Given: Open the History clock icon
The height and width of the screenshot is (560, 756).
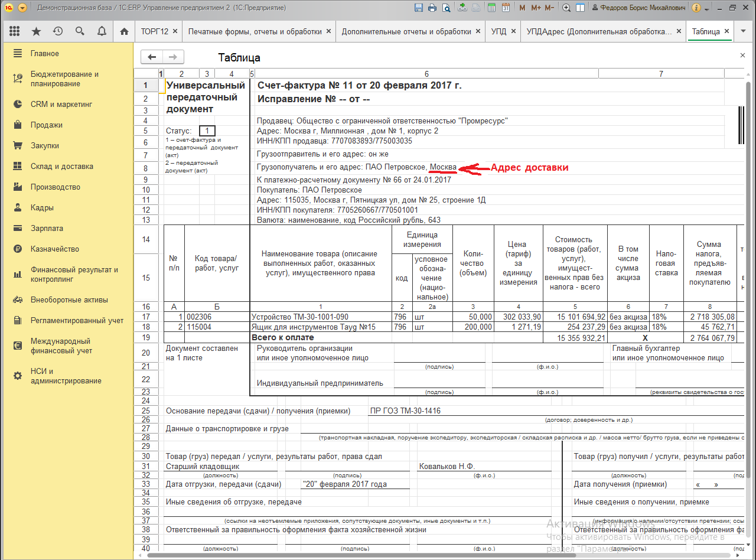Looking at the screenshot, I should click(58, 31).
